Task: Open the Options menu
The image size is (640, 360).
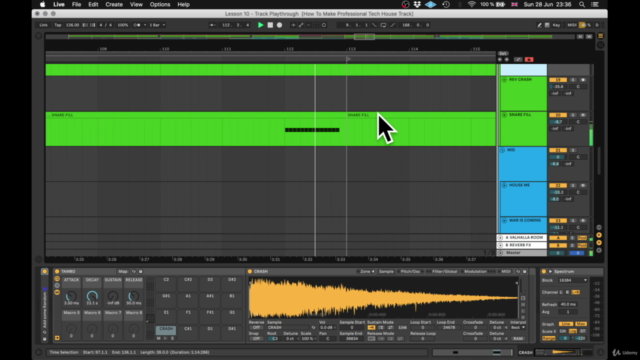Action: pos(160,4)
